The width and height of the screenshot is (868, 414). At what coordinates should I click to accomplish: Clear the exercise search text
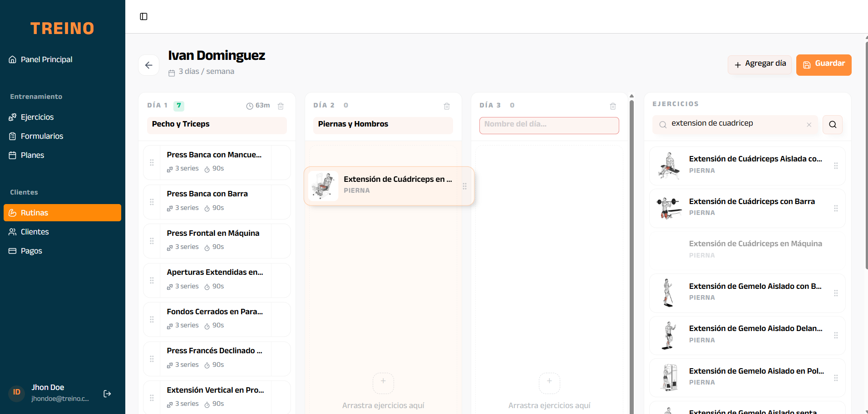(809, 125)
